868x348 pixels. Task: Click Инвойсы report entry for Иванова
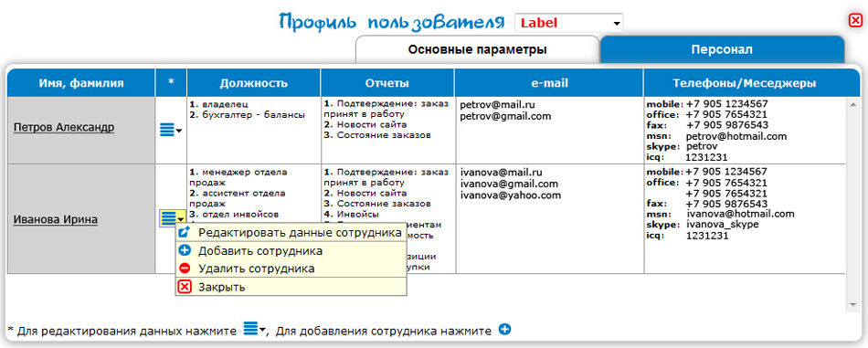(x=352, y=214)
